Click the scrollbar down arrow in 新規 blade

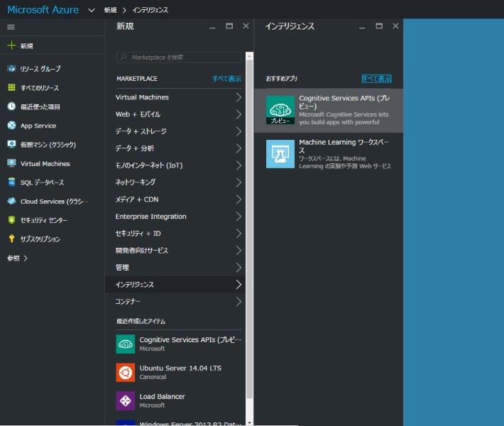point(249,422)
